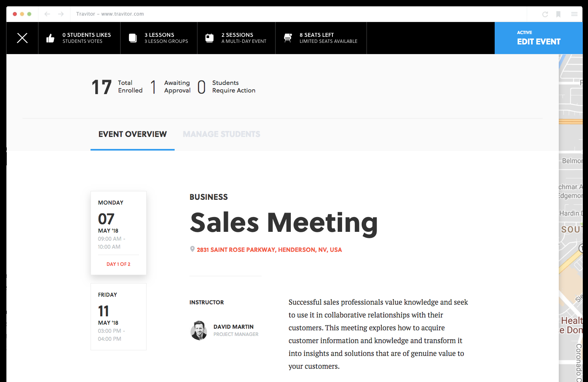Click the bookmark icon in the browser toolbar
Screen dimensions: 588x382
[x=558, y=14]
